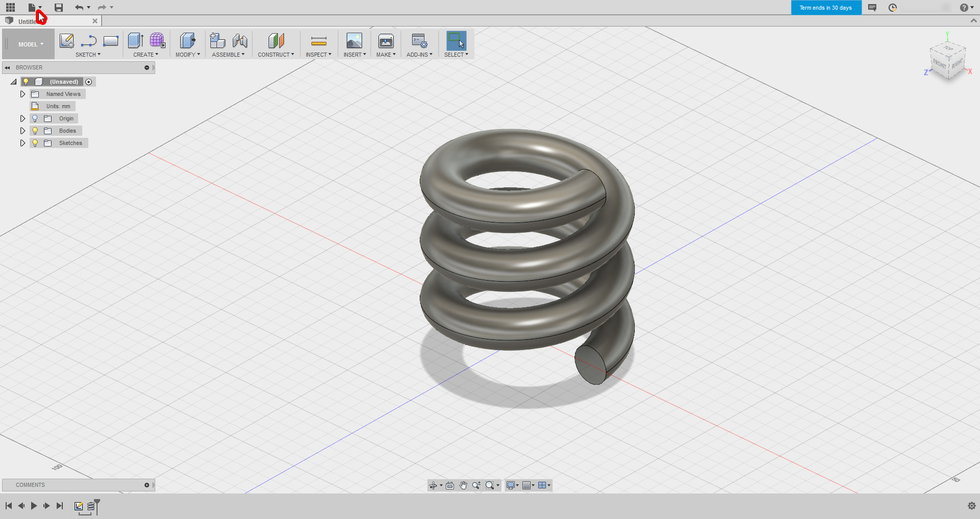Click the Measure ruler icon
This screenshot has height=519, width=980.
pyautogui.click(x=319, y=41)
